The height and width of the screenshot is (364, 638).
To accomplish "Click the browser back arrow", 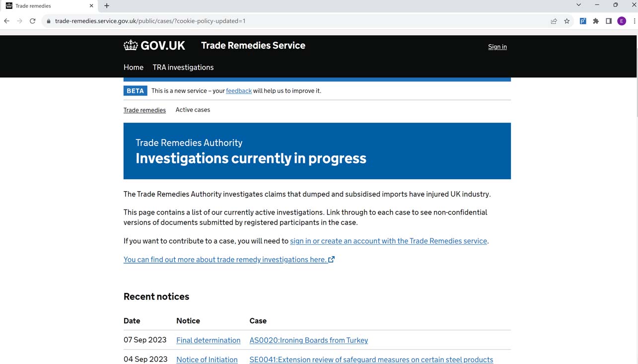I will (x=6, y=21).
